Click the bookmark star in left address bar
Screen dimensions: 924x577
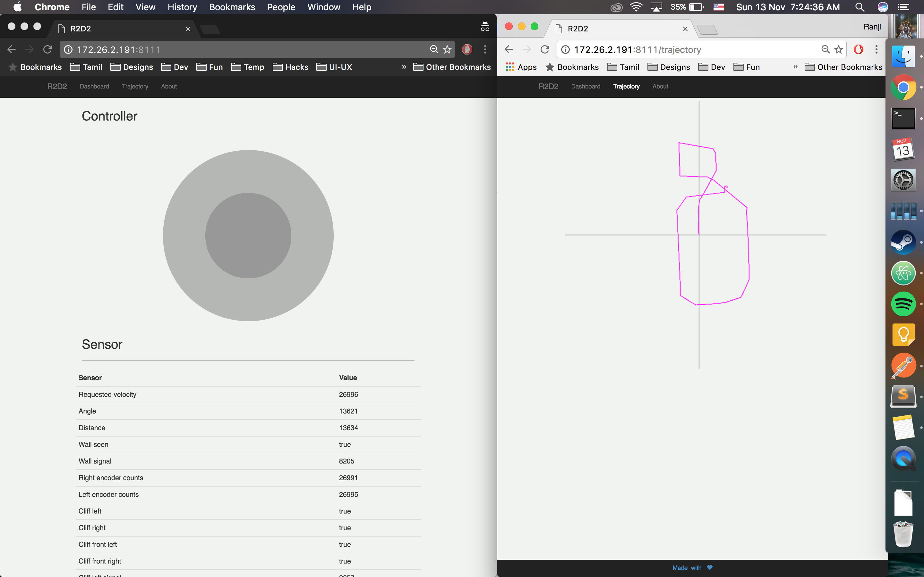(447, 49)
